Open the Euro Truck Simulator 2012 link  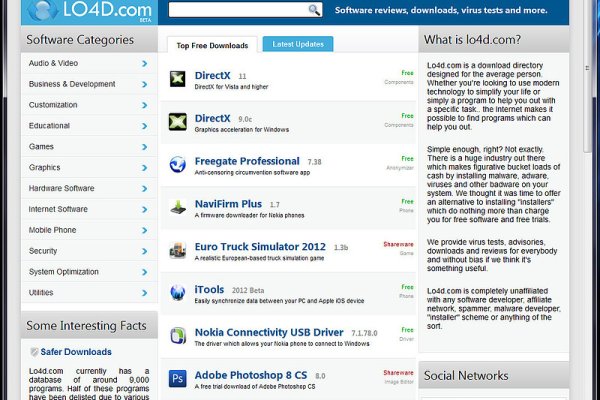(261, 246)
